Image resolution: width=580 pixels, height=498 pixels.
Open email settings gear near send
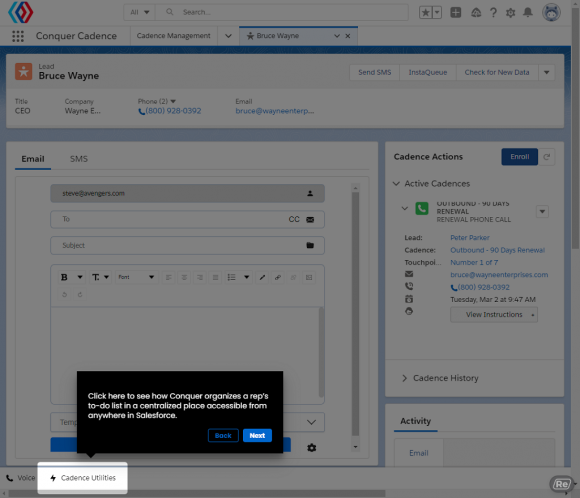click(x=311, y=448)
